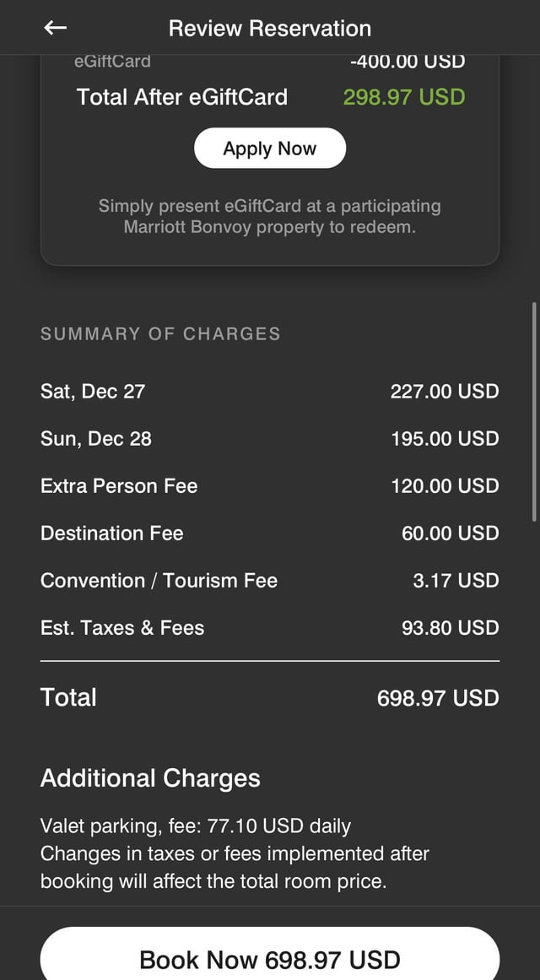Tap Convention / Tourism Fee label
This screenshot has height=980, width=540.
pyautogui.click(x=159, y=581)
